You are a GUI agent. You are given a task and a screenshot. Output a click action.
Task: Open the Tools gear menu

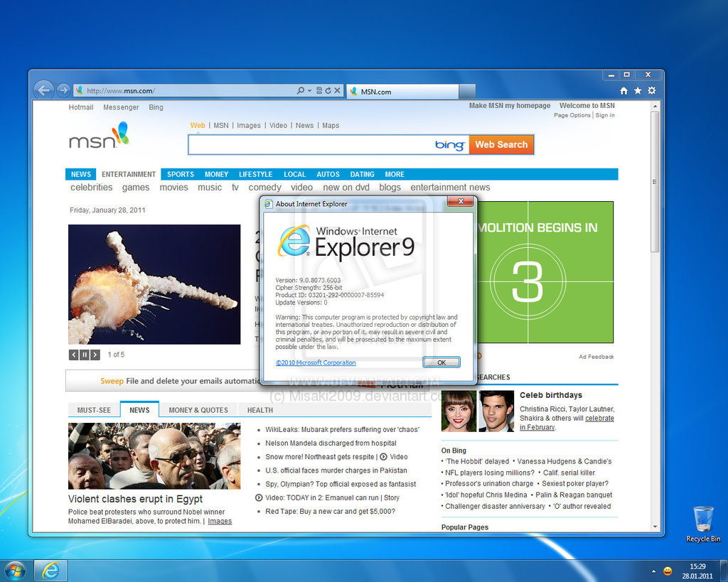tap(652, 90)
